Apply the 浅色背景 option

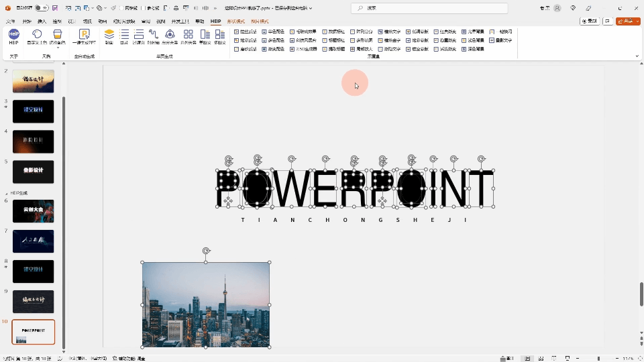pyautogui.click(x=473, y=40)
